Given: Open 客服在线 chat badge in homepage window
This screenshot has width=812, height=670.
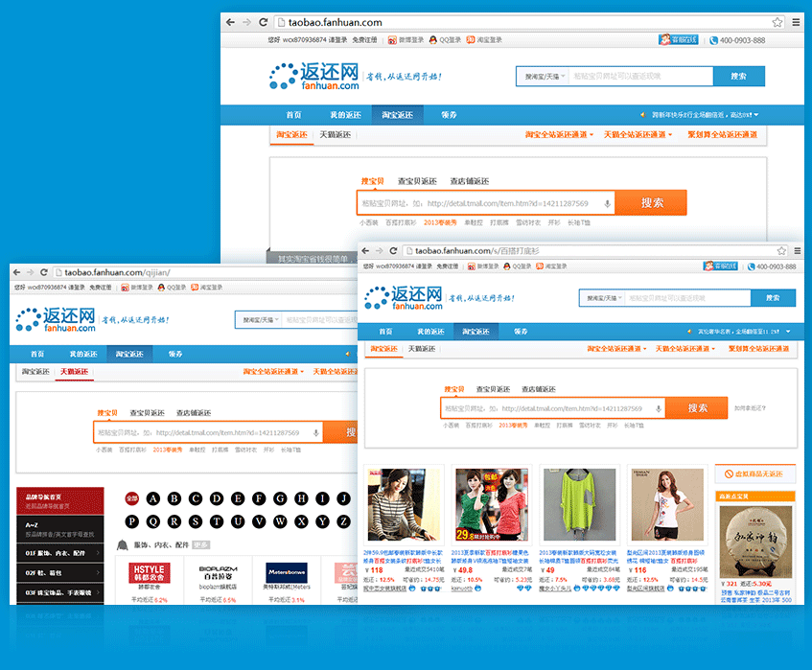Looking at the screenshot, I should pyautogui.click(x=679, y=40).
